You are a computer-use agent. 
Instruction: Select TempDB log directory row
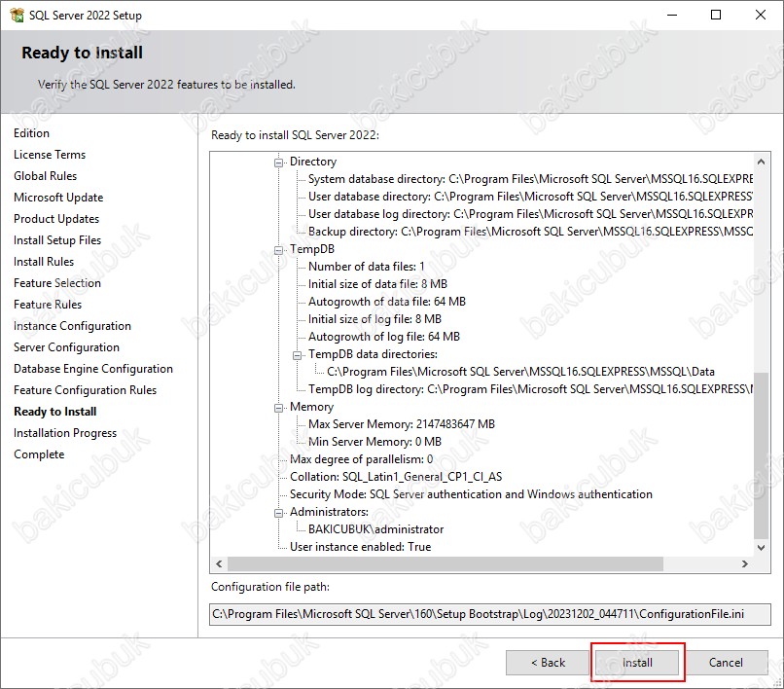click(530, 389)
